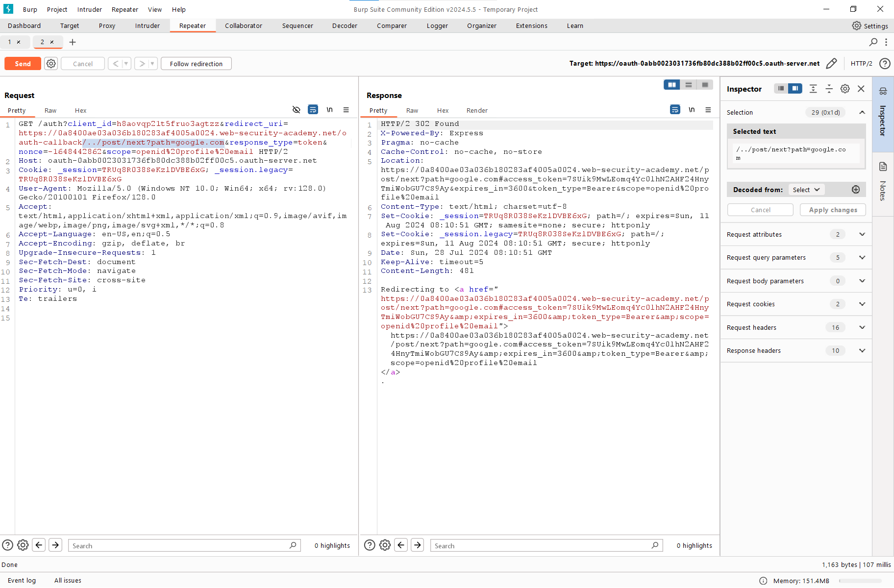Image resolution: width=894 pixels, height=588 pixels.
Task: Open Inspector settings gear
Action: [x=845, y=89]
